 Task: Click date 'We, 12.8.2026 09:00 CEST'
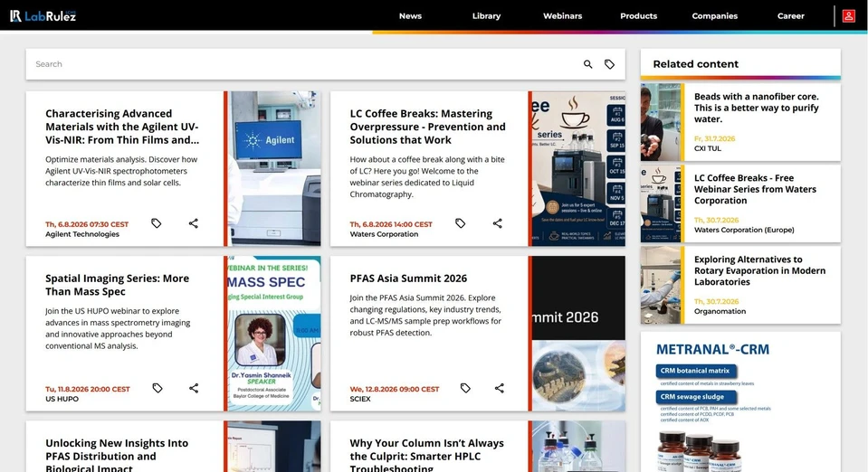(394, 389)
